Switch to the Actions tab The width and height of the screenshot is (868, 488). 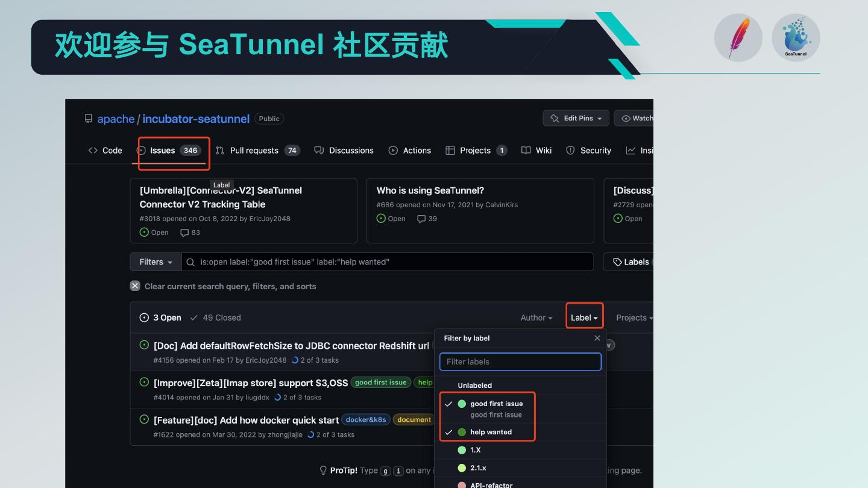[x=410, y=151]
